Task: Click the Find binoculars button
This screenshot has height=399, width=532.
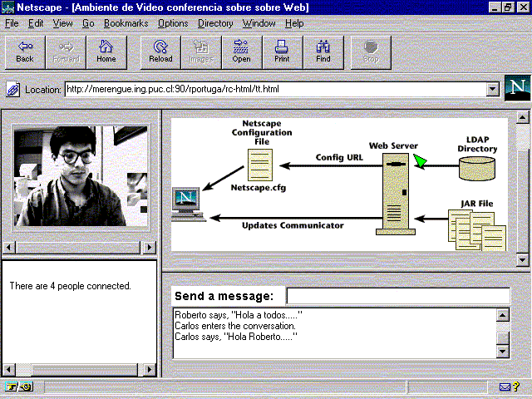Action: point(323,52)
